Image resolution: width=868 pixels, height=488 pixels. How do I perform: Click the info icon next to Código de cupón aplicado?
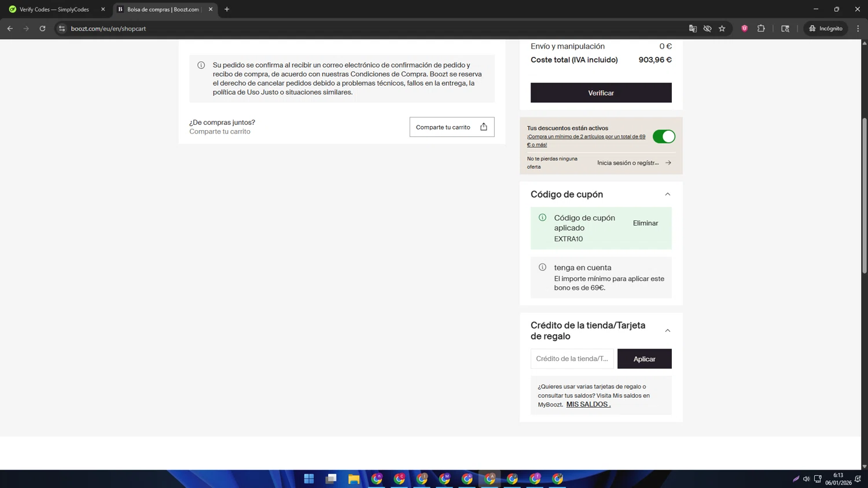tap(542, 218)
